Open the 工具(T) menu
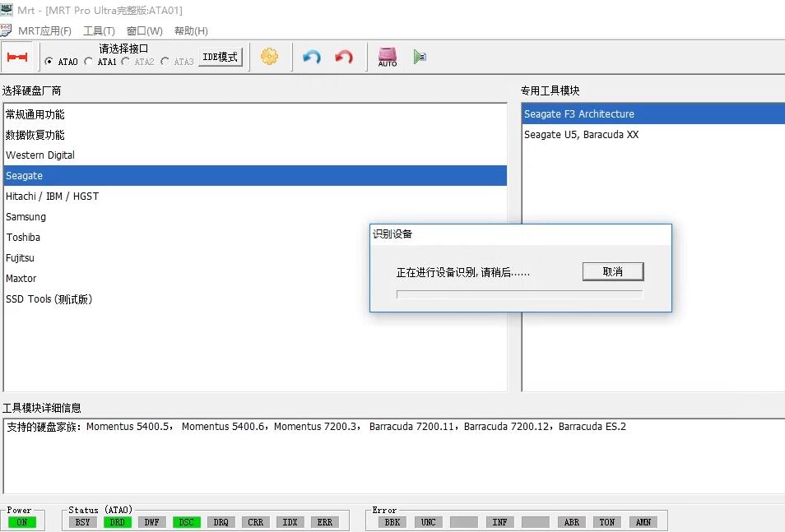 pos(99,31)
